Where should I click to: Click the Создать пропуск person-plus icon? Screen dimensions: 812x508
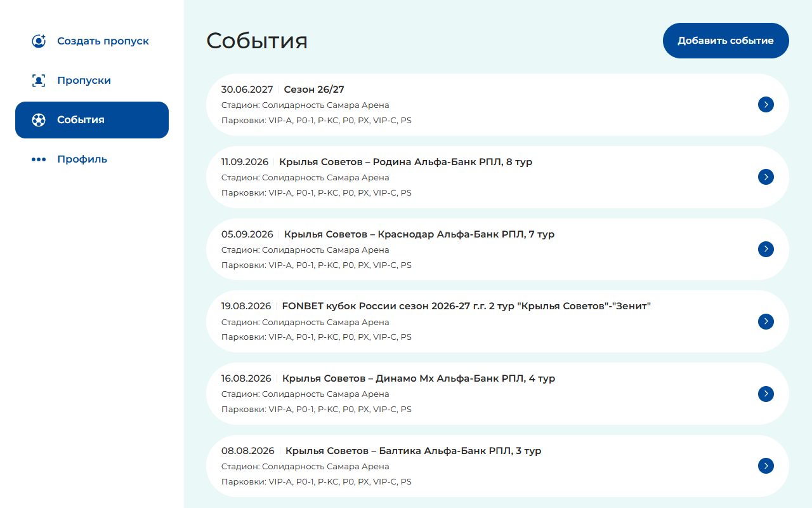pyautogui.click(x=39, y=41)
